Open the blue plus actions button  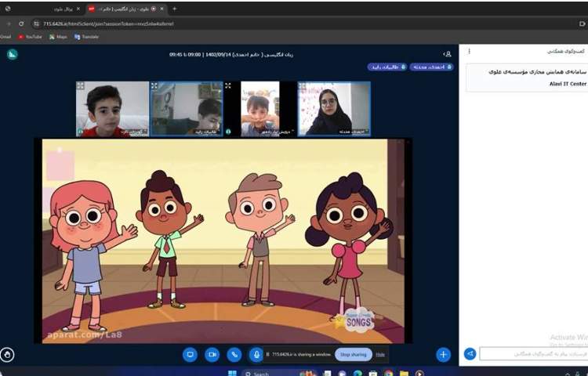[x=443, y=354]
